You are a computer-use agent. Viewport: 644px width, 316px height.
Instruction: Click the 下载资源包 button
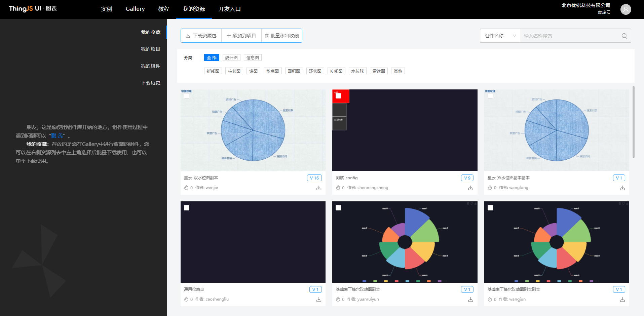[201, 36]
